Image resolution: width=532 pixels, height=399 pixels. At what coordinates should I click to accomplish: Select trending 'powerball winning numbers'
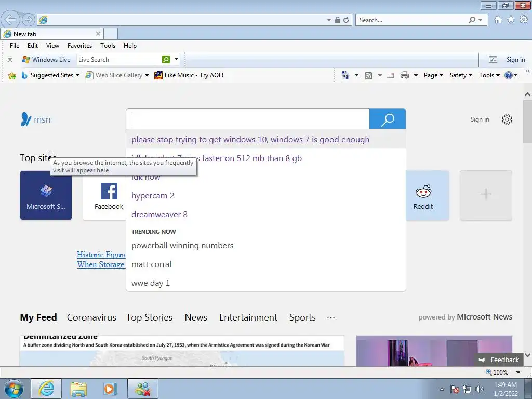pos(265,246)
